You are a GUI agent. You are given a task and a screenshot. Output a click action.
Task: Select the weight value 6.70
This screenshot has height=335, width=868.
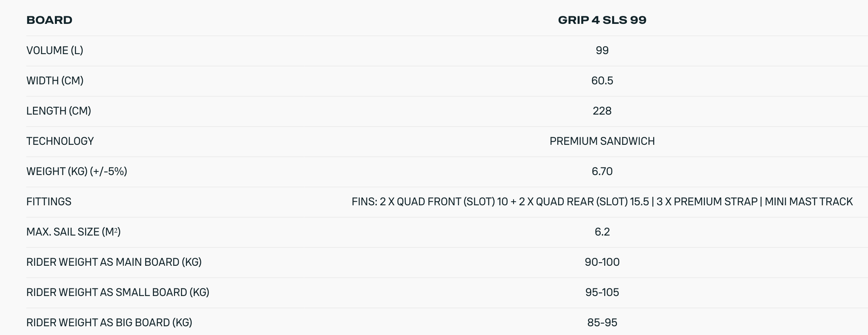pyautogui.click(x=602, y=171)
